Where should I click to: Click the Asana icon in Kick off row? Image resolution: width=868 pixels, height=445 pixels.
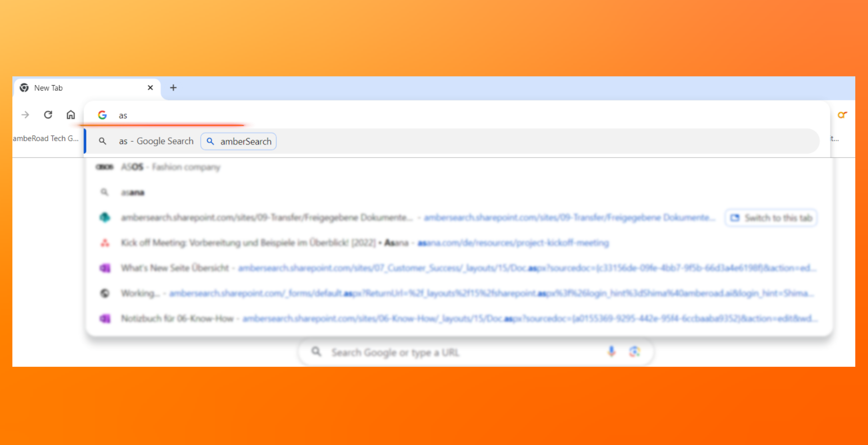point(105,243)
